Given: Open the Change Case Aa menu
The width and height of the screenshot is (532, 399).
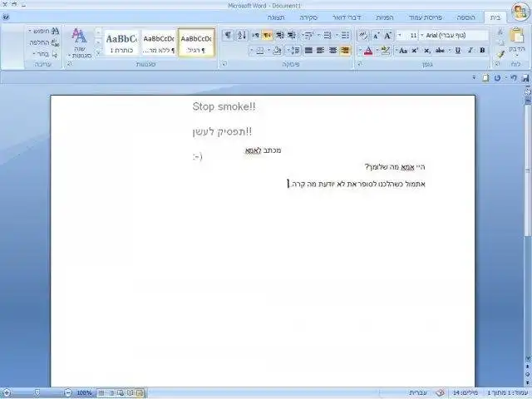Looking at the screenshot, I should (x=403, y=51).
